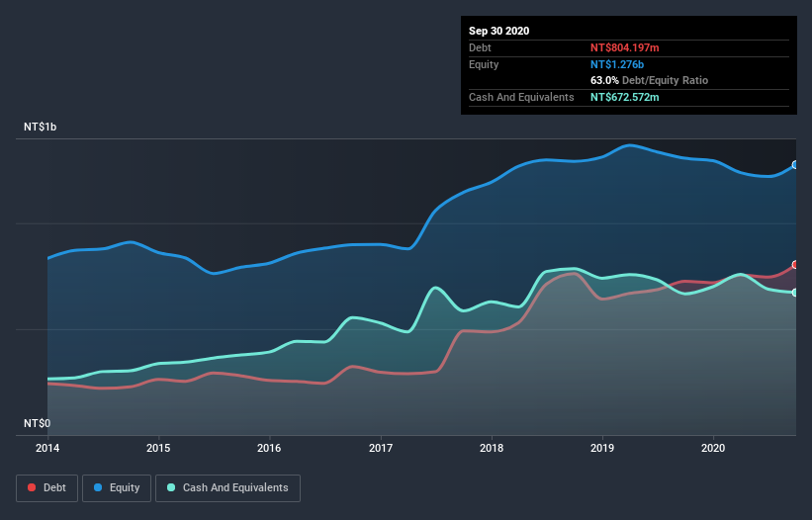Click the Sep 30 2020 tooltip date
This screenshot has width=812, height=520.
499,31
